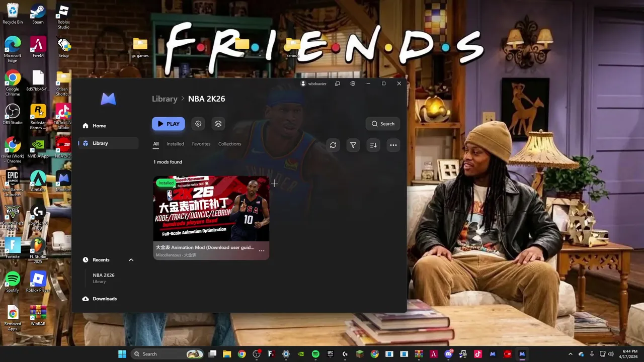Select the NVIDIA App desktop icon
This screenshot has height=362, width=644.
(38, 148)
